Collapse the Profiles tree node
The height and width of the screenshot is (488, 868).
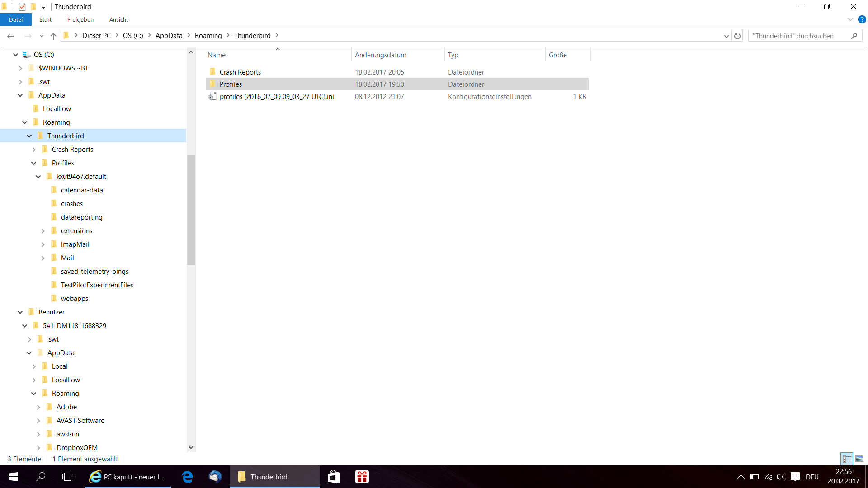coord(34,163)
